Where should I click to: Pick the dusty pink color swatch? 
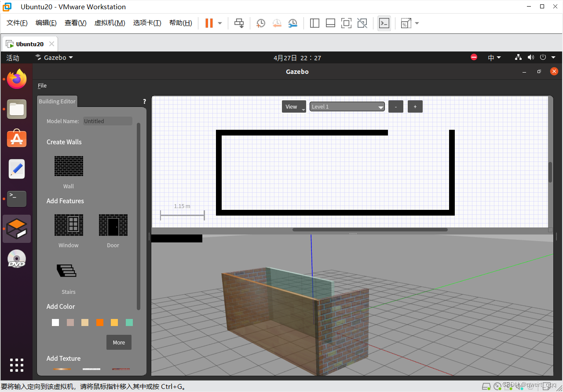click(x=70, y=322)
